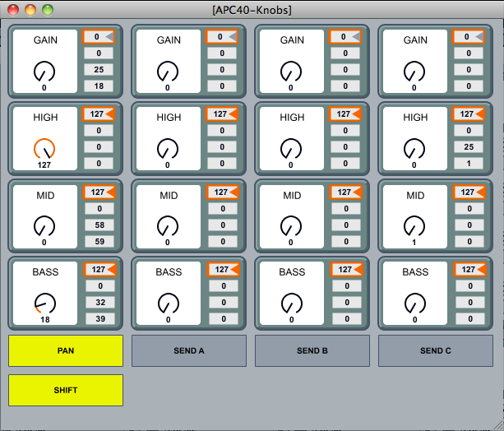Close the APC40-Knobs window with red button
Screen dimensions: 504x431
(x=13, y=10)
